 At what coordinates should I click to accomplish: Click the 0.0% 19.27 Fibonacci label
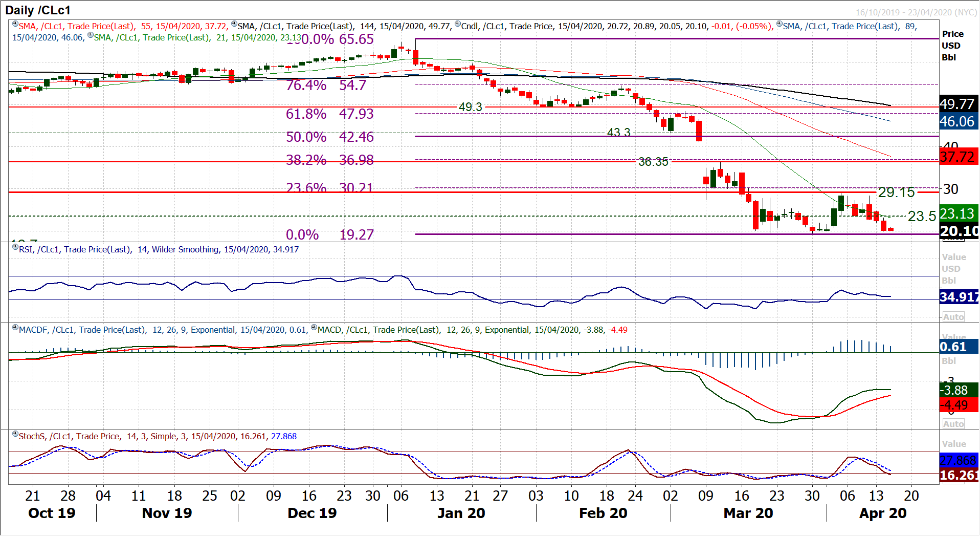tap(330, 234)
